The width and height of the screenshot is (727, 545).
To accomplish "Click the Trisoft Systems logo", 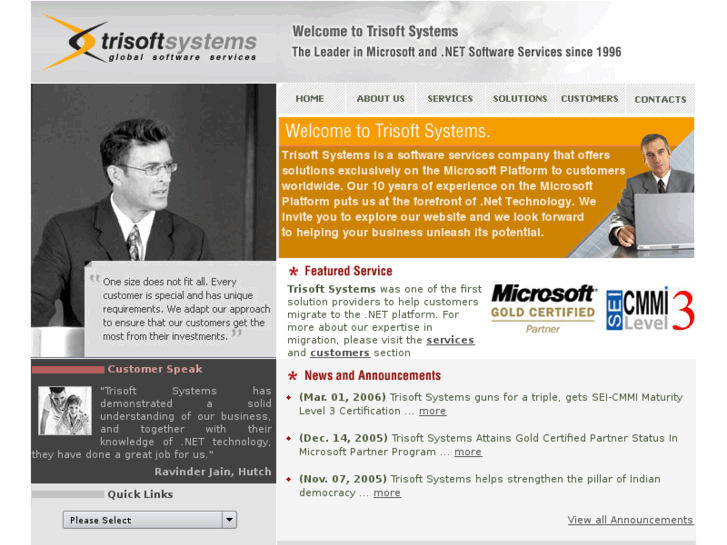I will (x=149, y=42).
